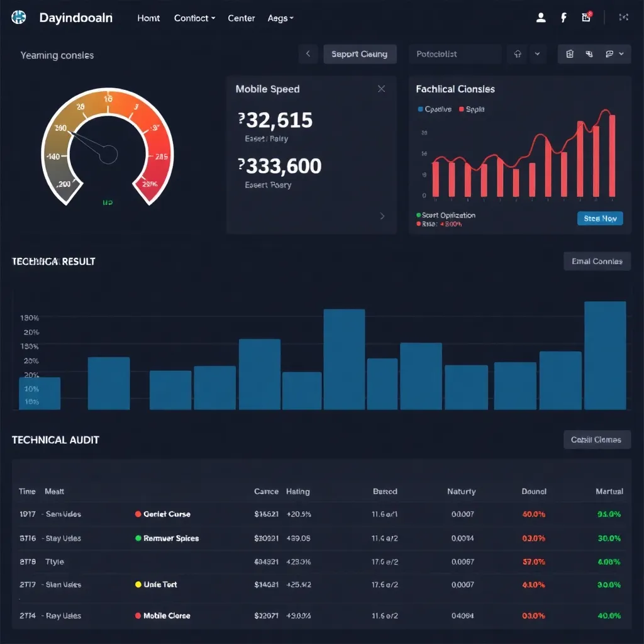This screenshot has width=644, height=644.
Task: Click the 04064 Naturty value
Action: point(462,616)
